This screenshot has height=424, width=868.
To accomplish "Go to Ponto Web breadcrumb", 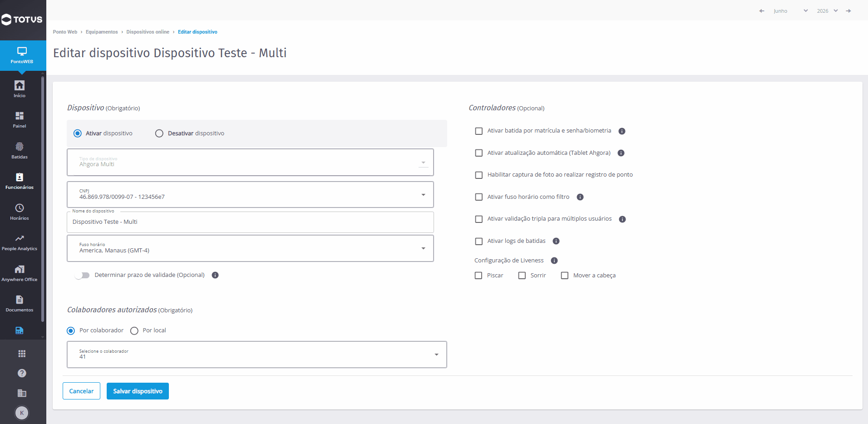I will pos(65,32).
